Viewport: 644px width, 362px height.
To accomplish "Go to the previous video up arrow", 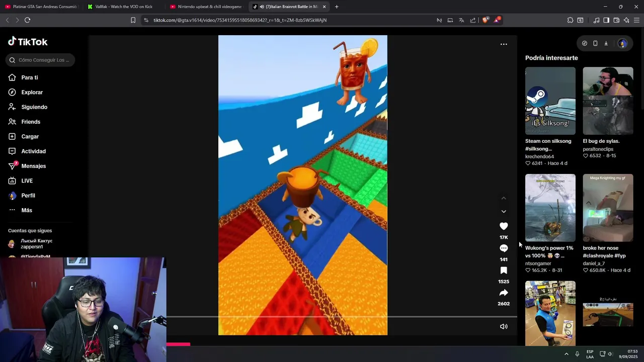I will point(504,198).
